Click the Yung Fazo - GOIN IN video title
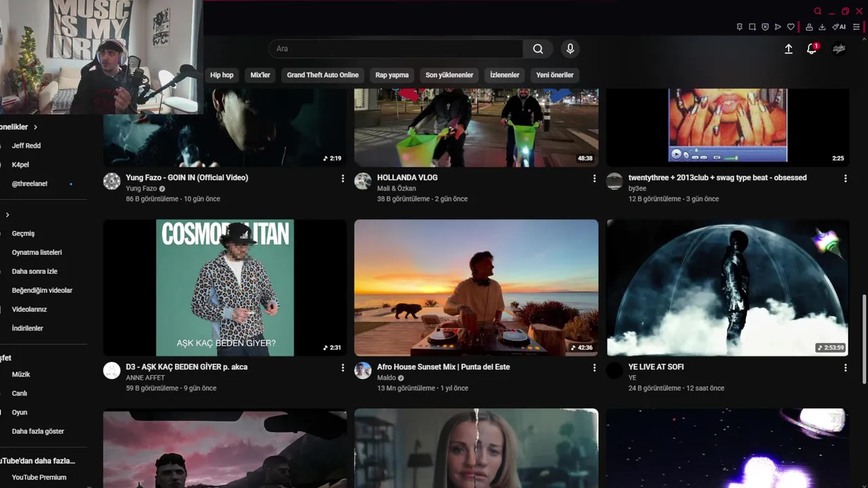This screenshot has height=488, width=868. point(187,178)
